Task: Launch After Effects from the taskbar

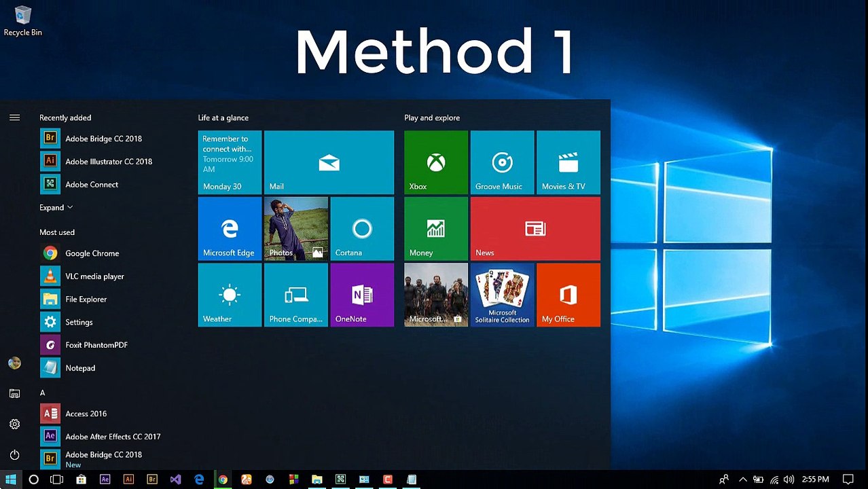Action: click(x=105, y=479)
